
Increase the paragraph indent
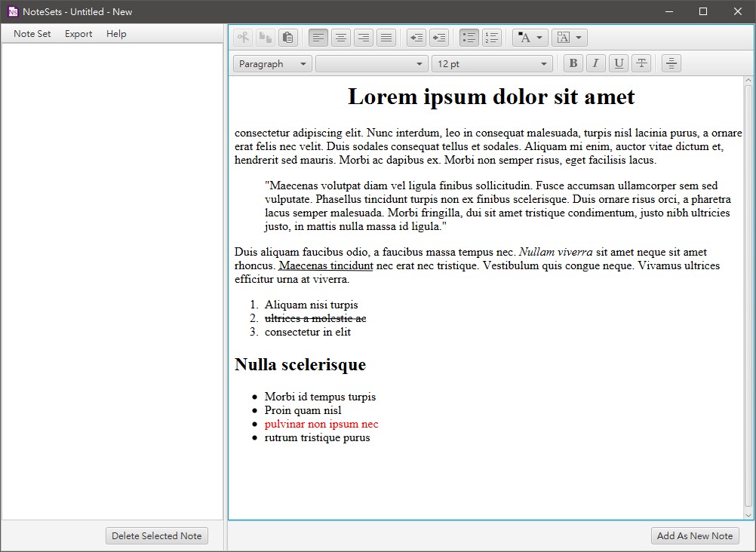click(x=438, y=38)
